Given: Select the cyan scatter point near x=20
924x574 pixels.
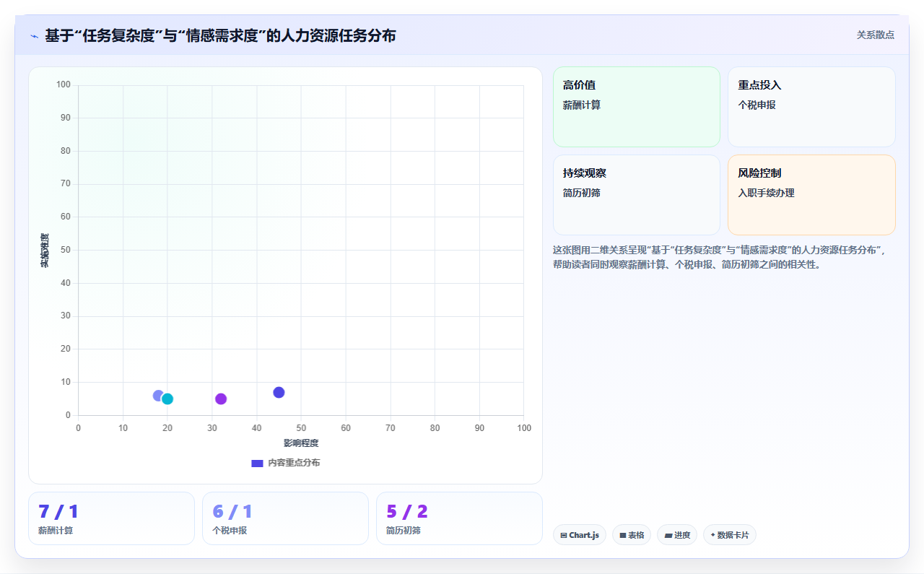Looking at the screenshot, I should click(x=167, y=399).
